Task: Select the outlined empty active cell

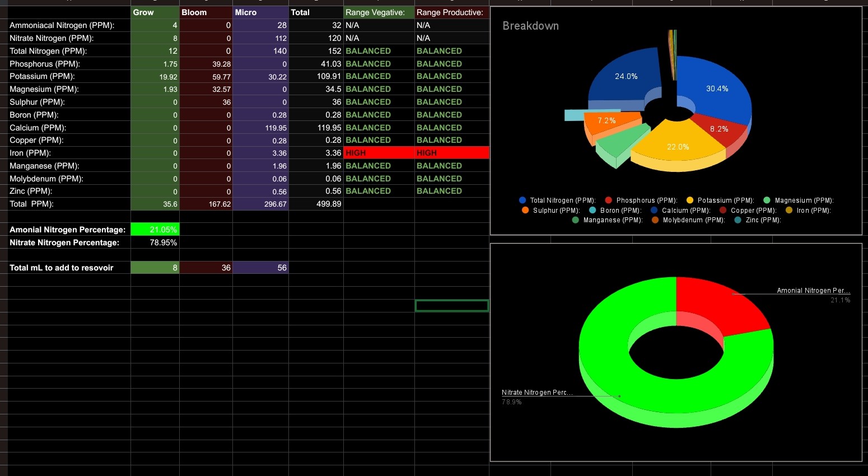Action: tap(451, 305)
